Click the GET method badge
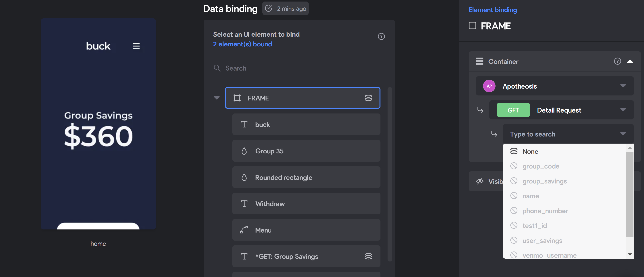The width and height of the screenshot is (644, 277). click(x=513, y=110)
